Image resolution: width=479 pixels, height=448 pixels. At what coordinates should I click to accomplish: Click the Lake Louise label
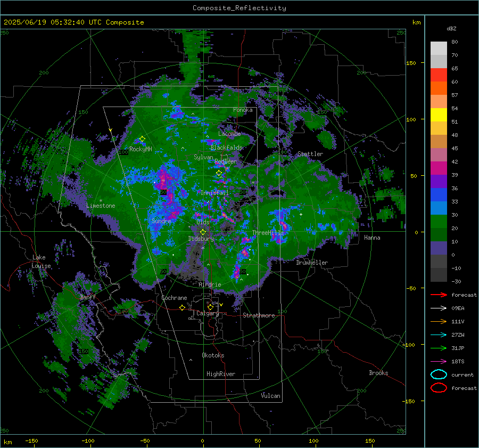click(41, 262)
